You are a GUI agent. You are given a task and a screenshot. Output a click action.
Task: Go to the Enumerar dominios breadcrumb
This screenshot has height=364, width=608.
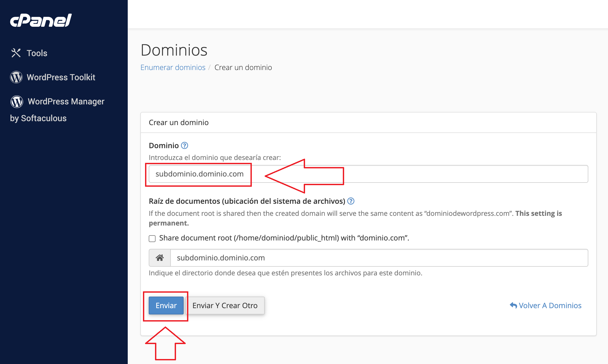[x=173, y=67]
